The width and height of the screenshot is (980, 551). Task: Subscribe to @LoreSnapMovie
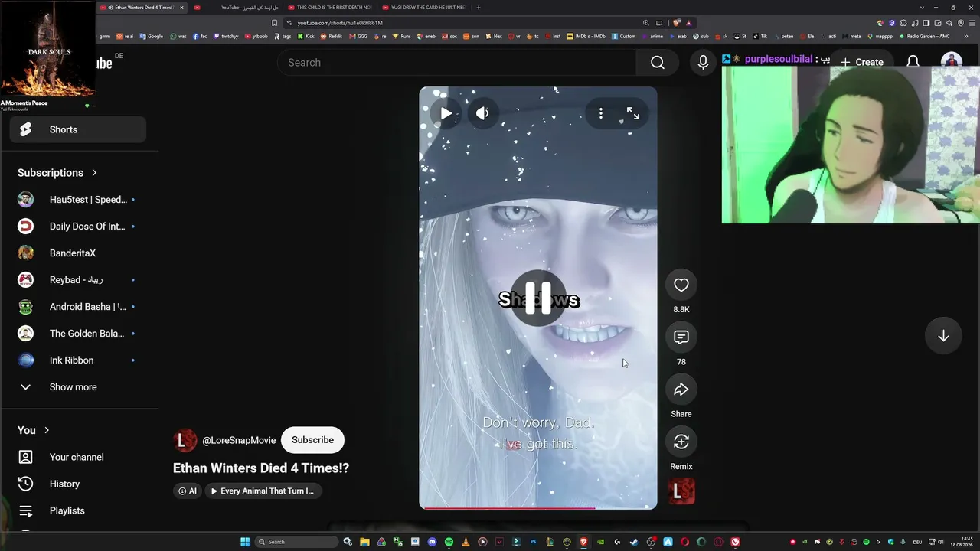pyautogui.click(x=312, y=440)
